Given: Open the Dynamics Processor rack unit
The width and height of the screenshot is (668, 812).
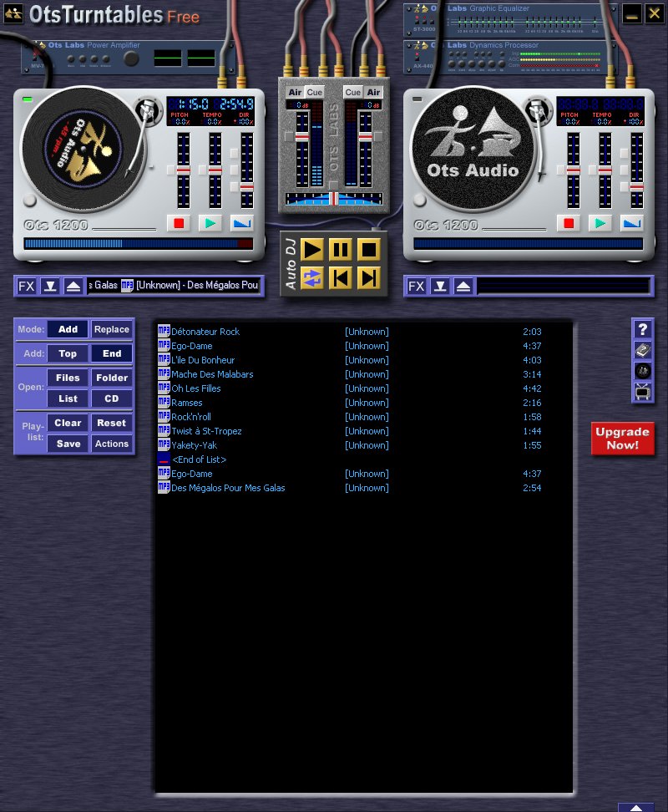Looking at the screenshot, I should coord(510,57).
